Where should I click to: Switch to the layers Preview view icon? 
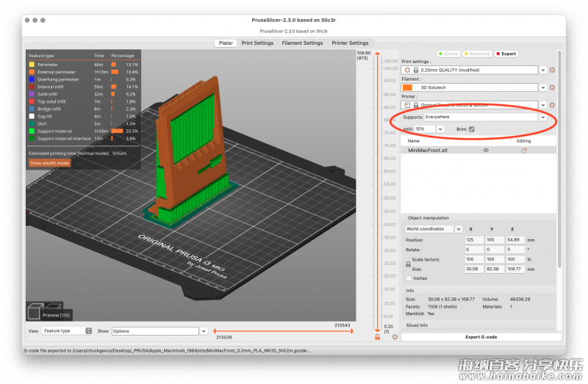(x=54, y=306)
